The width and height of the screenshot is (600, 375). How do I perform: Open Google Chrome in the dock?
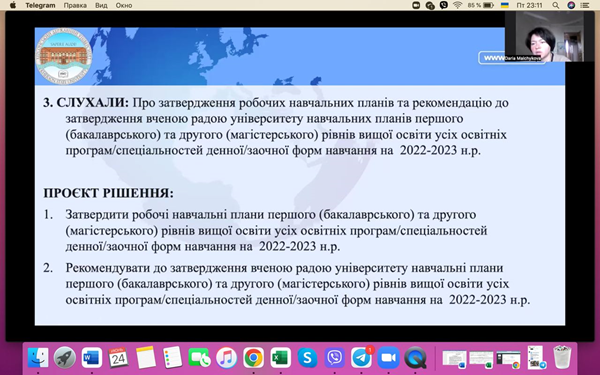click(x=253, y=358)
